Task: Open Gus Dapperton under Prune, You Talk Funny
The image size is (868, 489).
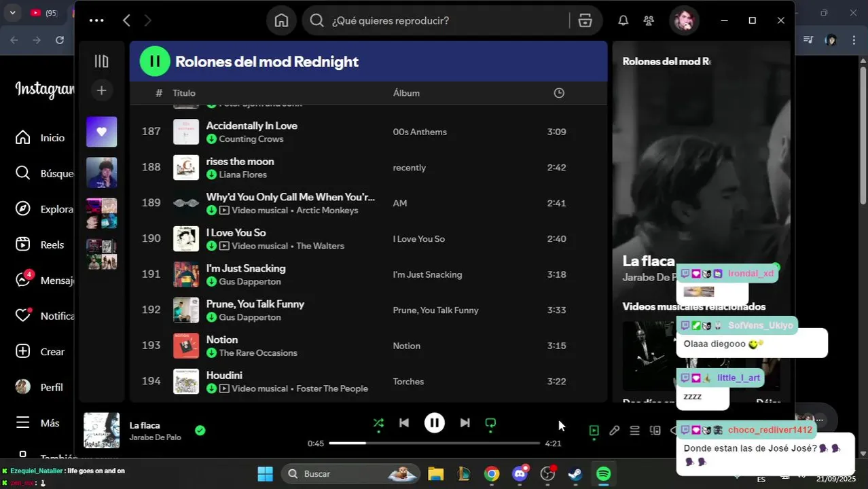Action: click(250, 317)
